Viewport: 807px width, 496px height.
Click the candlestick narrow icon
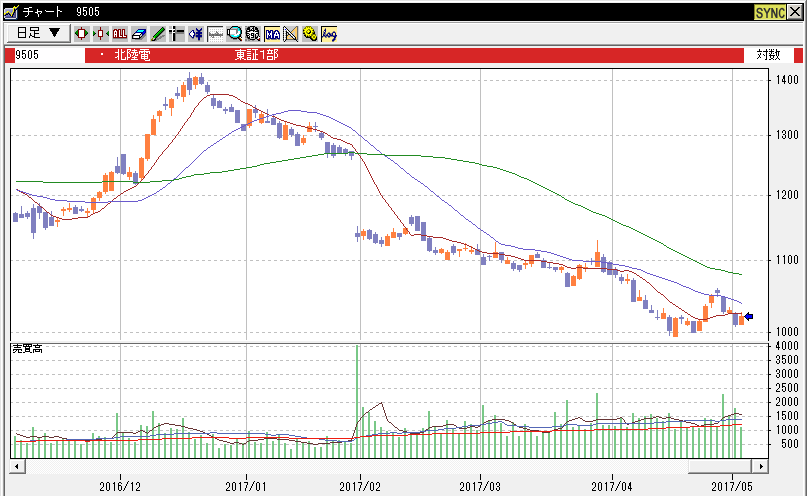[x=100, y=33]
